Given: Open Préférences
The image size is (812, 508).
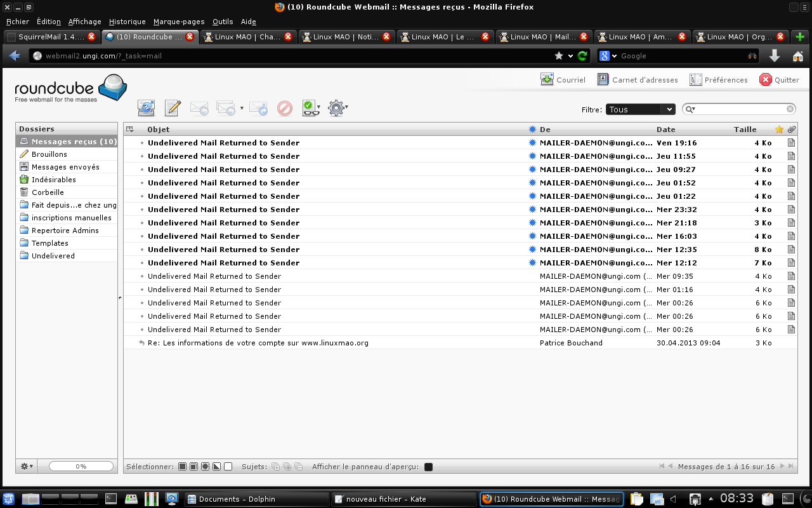Looking at the screenshot, I should [719, 80].
